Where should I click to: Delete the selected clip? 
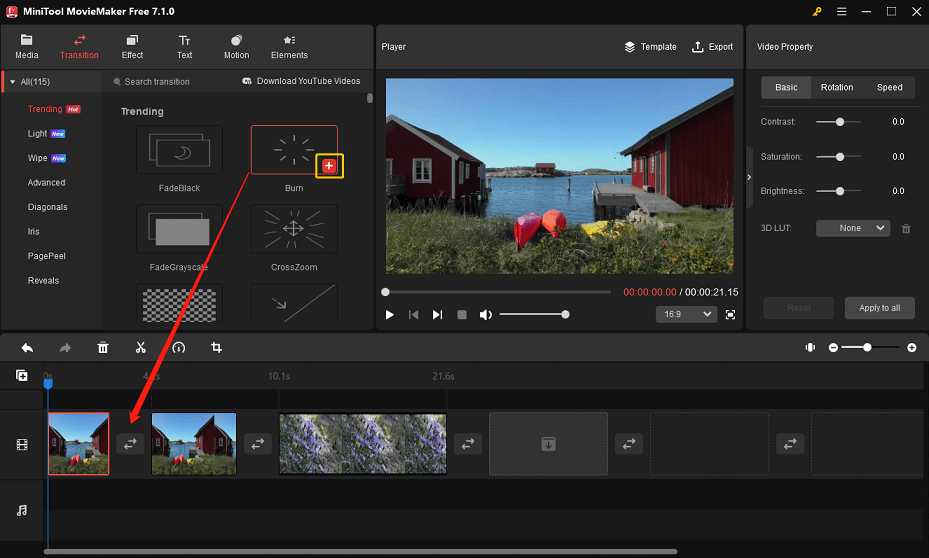coord(102,348)
